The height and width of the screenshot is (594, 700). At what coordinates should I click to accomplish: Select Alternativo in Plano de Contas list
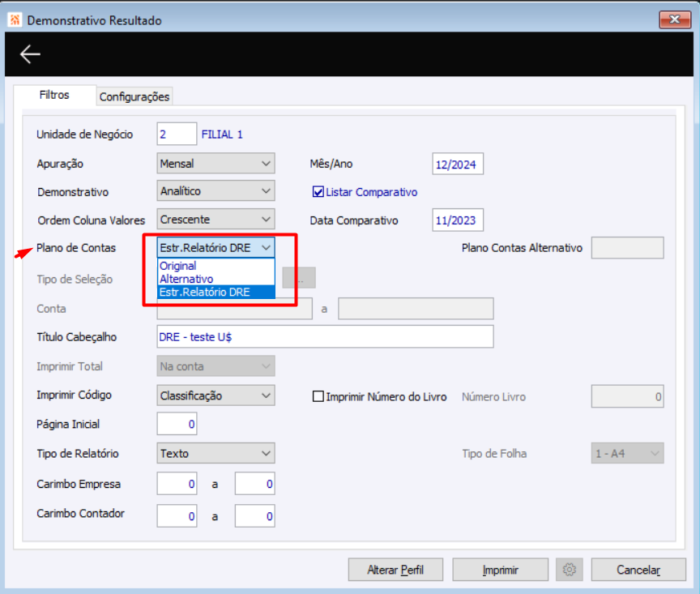[216, 279]
